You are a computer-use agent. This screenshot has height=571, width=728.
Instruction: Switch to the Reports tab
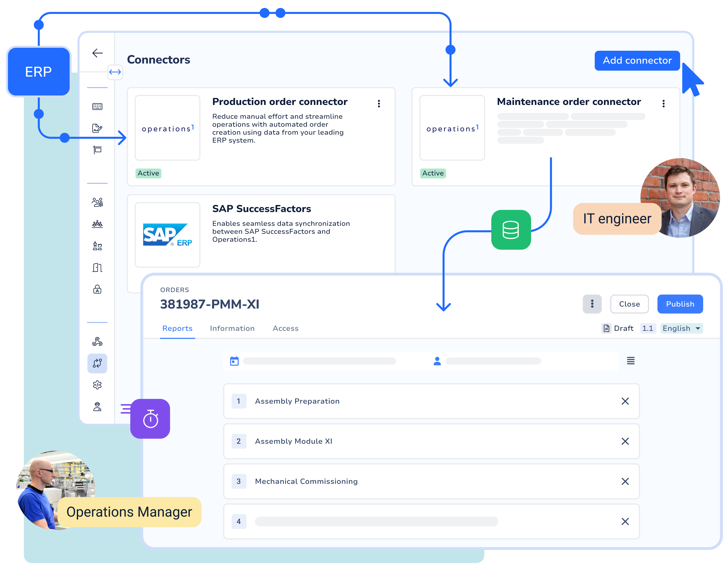pos(177,328)
